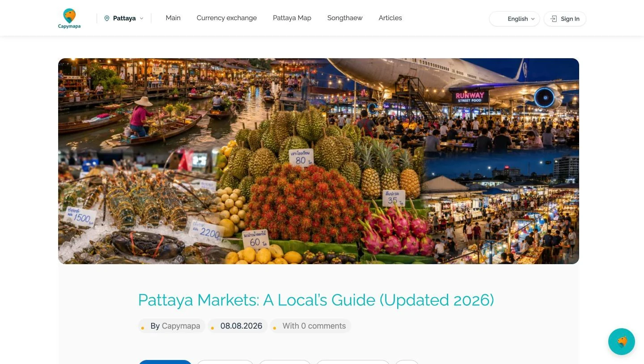Open the English language dropdown

(514, 19)
